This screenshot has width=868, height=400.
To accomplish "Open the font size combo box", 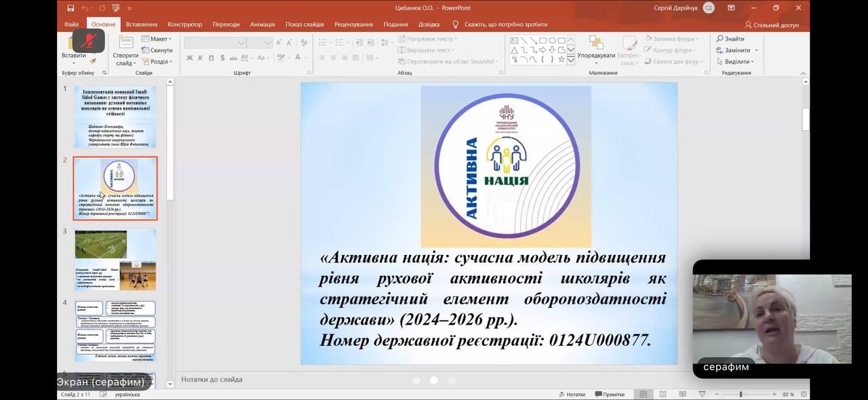I will [x=259, y=42].
